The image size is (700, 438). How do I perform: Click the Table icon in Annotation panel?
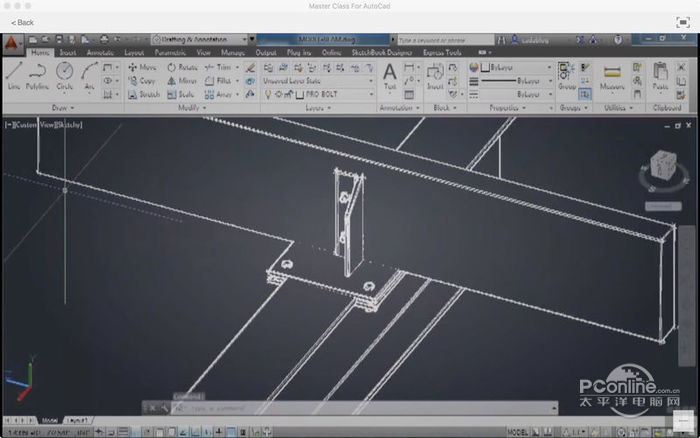coord(409,95)
